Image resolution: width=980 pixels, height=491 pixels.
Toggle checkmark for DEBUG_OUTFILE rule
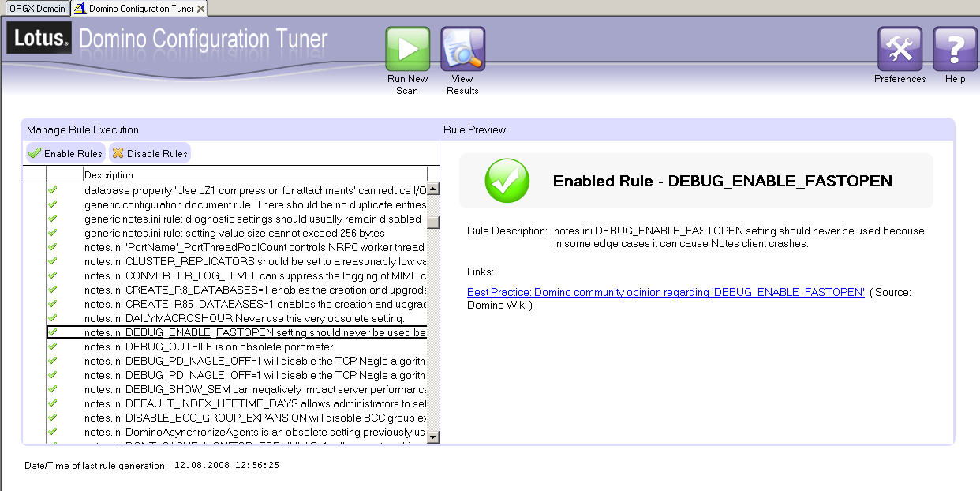pyautogui.click(x=53, y=347)
